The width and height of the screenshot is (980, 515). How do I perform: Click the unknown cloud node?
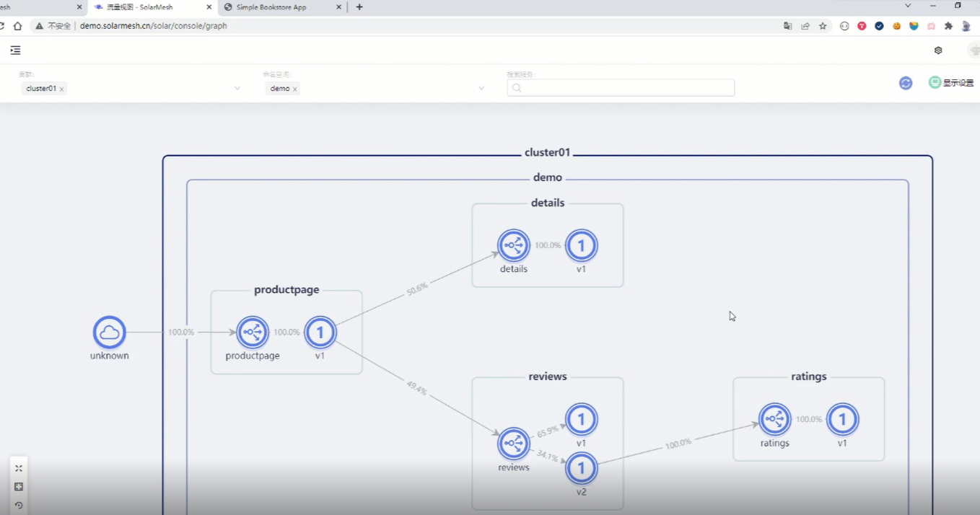pyautogui.click(x=110, y=333)
